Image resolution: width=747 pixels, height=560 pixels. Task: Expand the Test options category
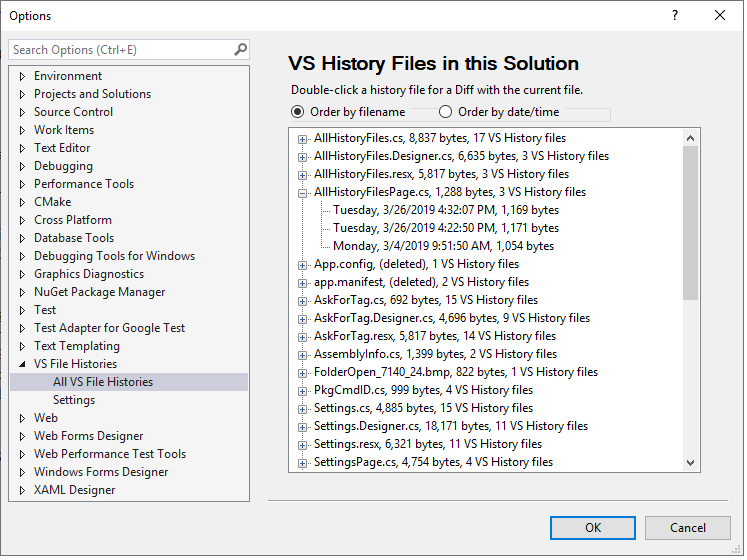[x=22, y=310]
